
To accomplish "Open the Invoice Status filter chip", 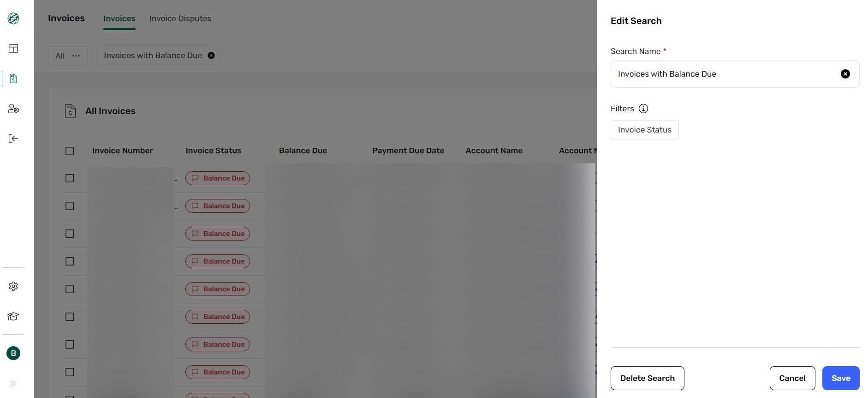I will 645,130.
